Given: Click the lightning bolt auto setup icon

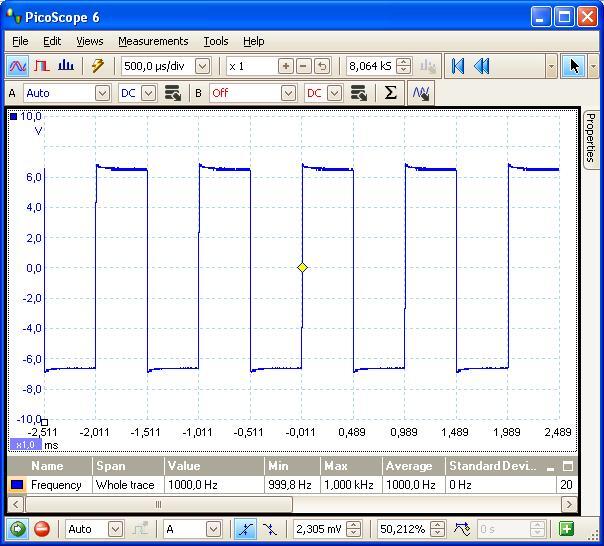Looking at the screenshot, I should click(97, 66).
